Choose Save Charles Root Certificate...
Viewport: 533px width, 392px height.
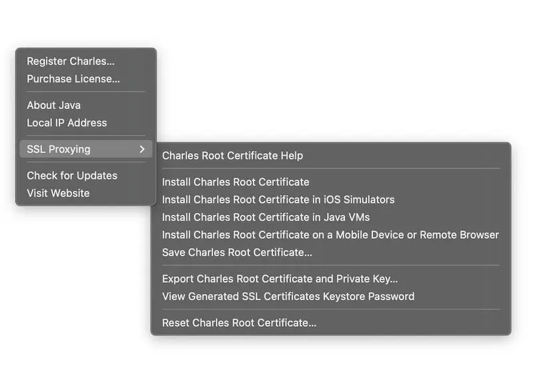237,252
